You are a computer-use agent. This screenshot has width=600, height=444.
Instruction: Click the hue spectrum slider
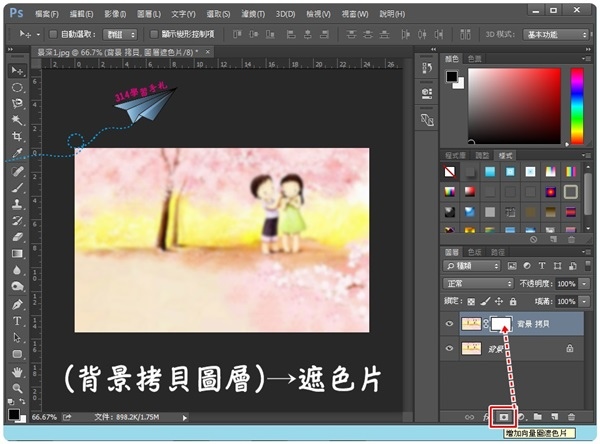(577, 106)
